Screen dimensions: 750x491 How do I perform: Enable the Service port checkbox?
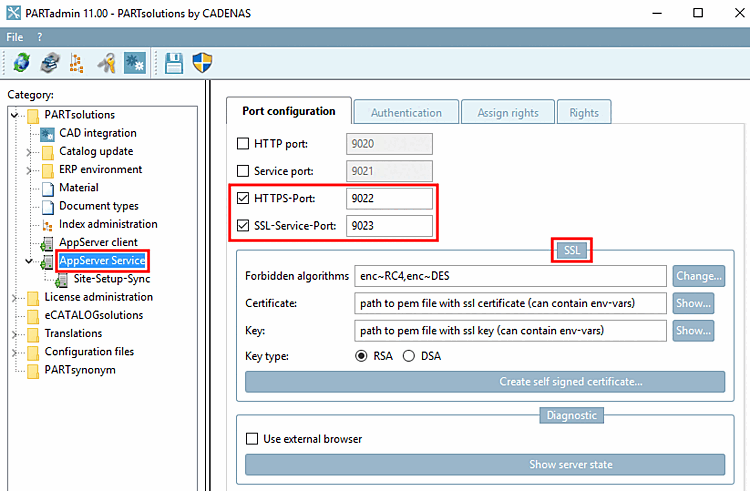[243, 171]
